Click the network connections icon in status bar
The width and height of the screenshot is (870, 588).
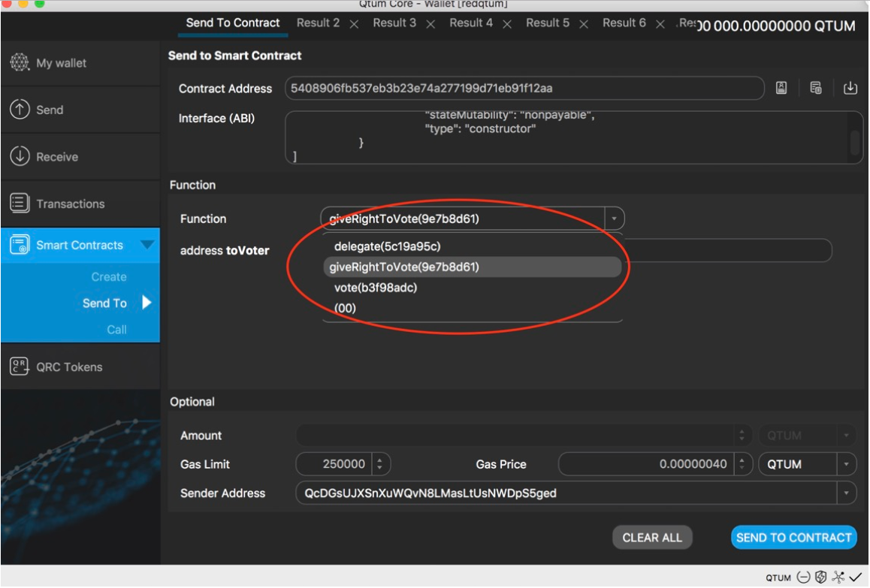click(x=838, y=577)
